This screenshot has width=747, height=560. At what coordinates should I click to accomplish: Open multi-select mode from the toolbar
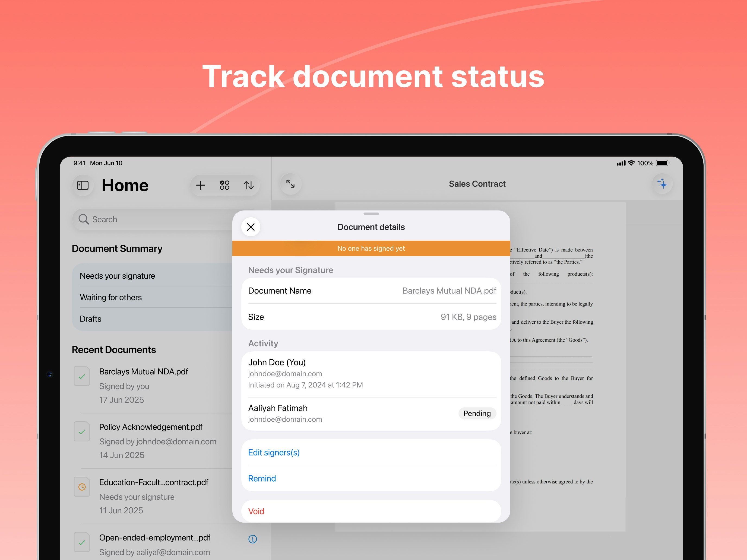pyautogui.click(x=224, y=185)
